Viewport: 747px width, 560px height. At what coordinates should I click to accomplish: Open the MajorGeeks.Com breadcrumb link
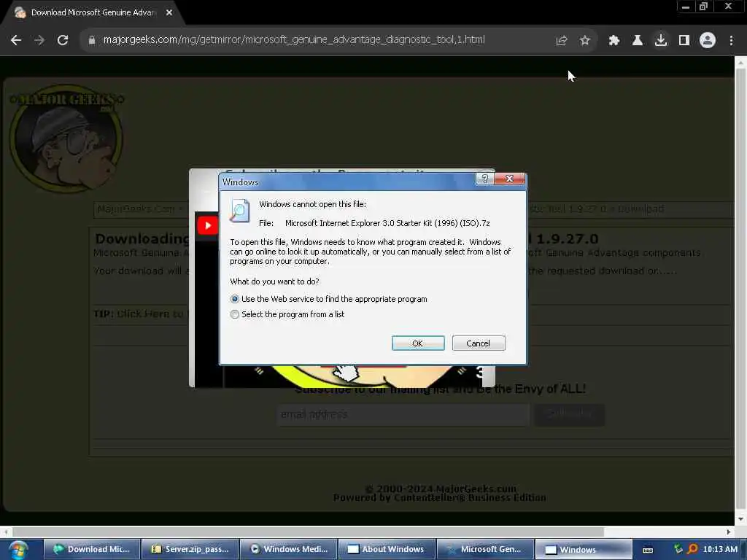136,209
